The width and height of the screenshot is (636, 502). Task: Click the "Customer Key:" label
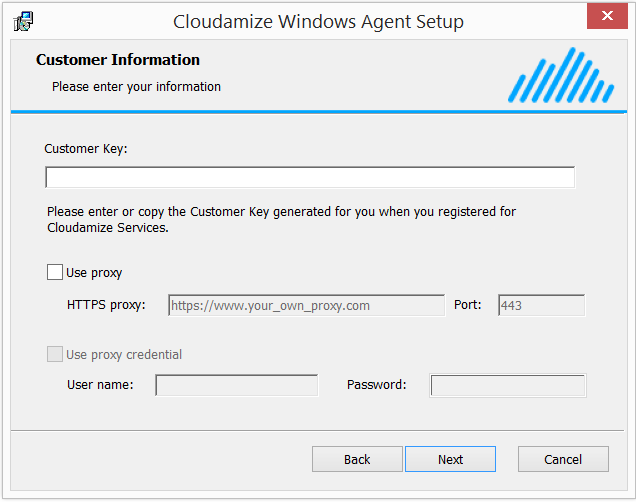86,149
